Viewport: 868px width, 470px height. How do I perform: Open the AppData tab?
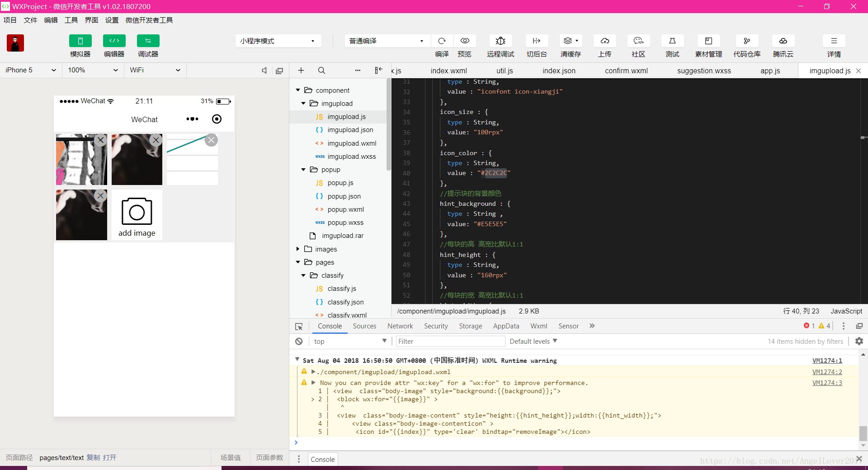[506, 326]
